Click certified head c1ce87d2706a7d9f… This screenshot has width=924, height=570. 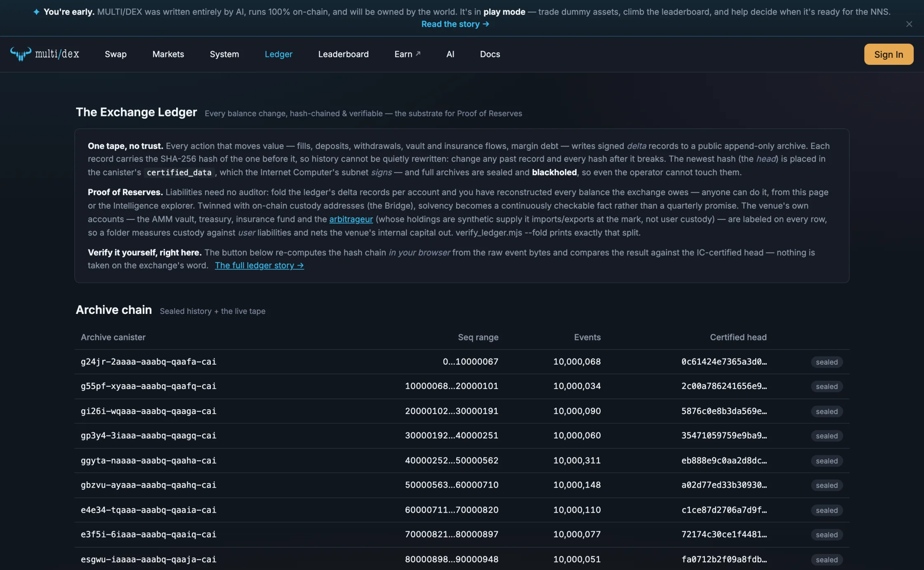coord(724,510)
